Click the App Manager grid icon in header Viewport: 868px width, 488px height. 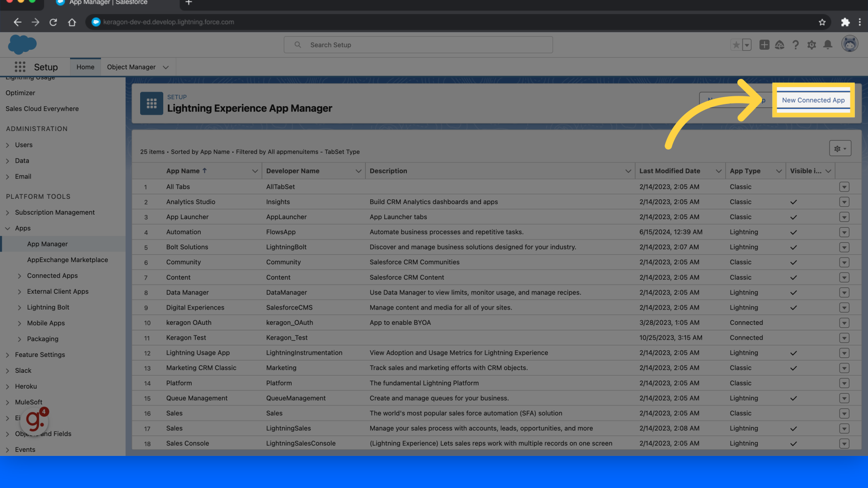click(151, 103)
